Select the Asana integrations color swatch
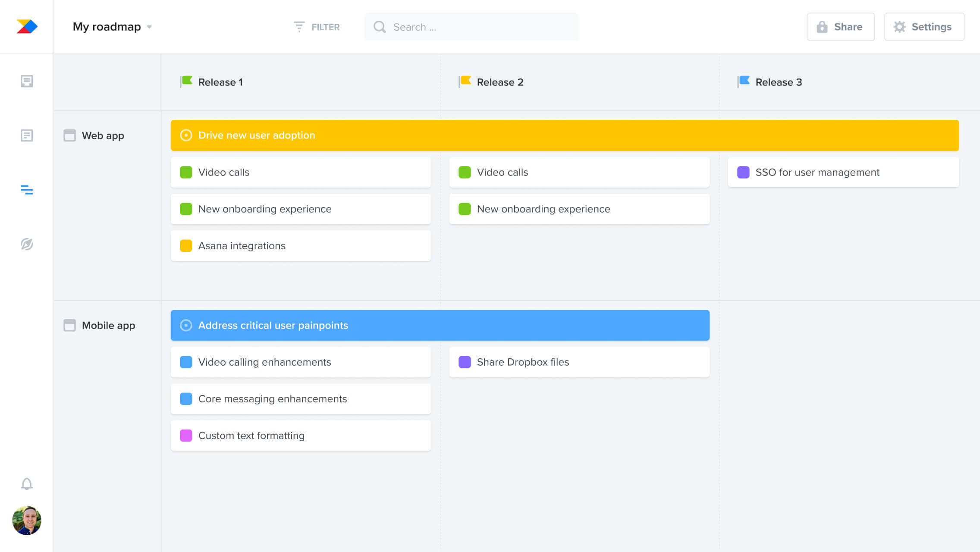The height and width of the screenshot is (552, 980). pos(186,246)
